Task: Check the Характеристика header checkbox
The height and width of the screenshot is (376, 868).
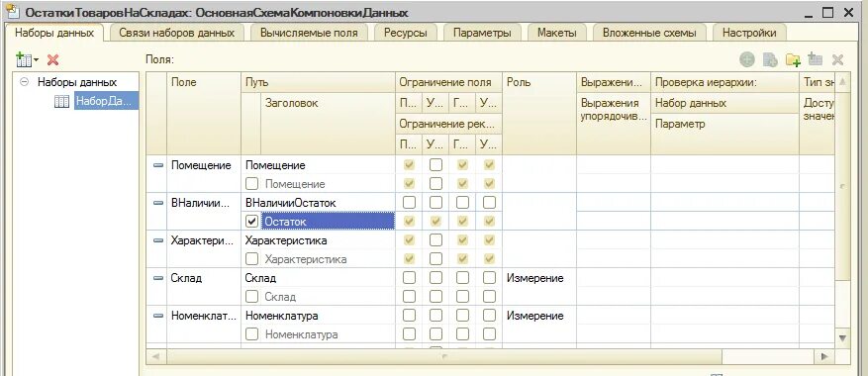Action: click(x=251, y=259)
